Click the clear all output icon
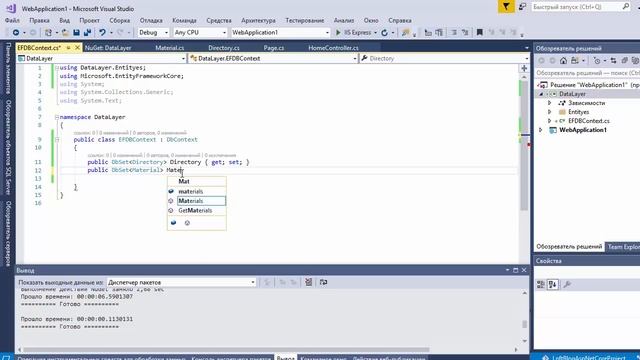 [x=309, y=282]
